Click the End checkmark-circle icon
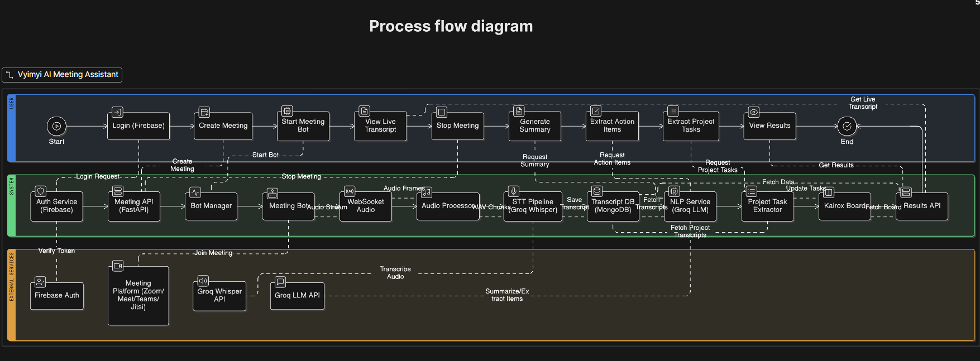 847,126
